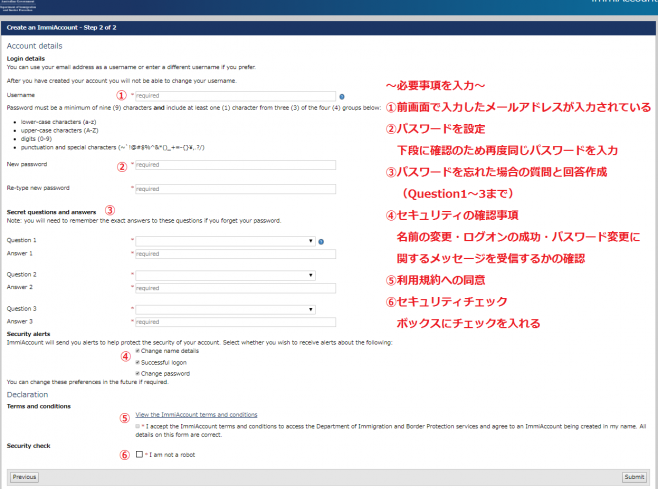
Task: Open the Question 1 dropdown
Action: coord(226,241)
